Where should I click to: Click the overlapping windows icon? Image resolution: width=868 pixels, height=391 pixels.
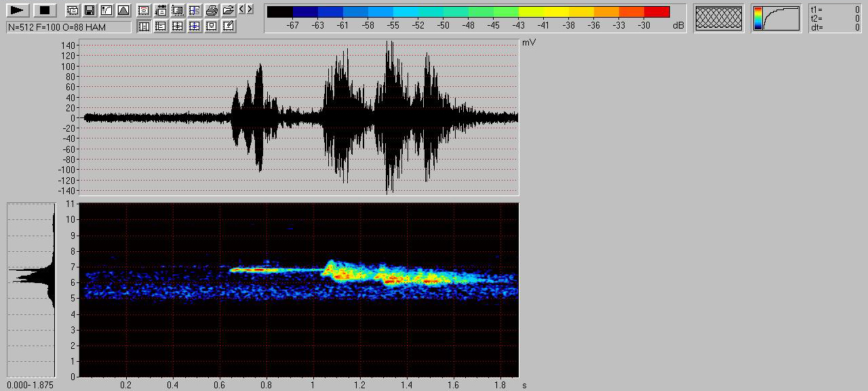pyautogui.click(x=72, y=10)
